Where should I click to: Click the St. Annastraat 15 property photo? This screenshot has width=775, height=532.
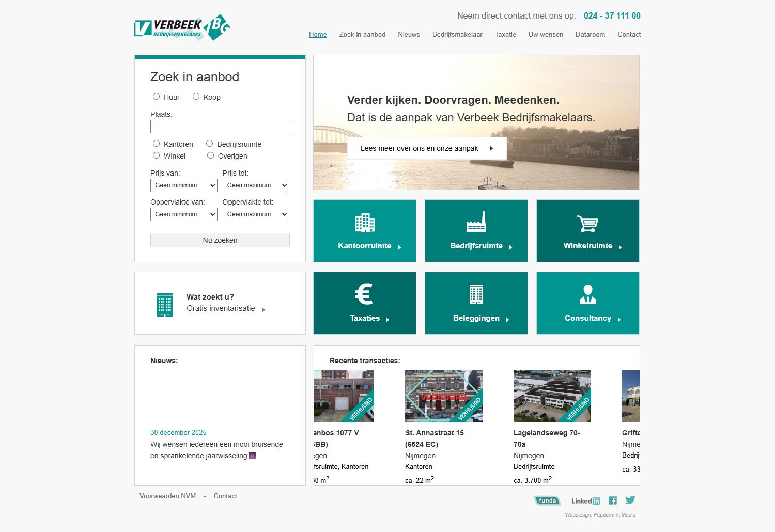(443, 396)
